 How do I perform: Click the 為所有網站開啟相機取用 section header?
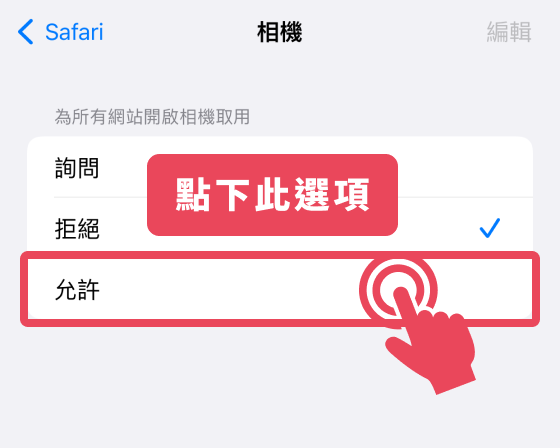152,117
